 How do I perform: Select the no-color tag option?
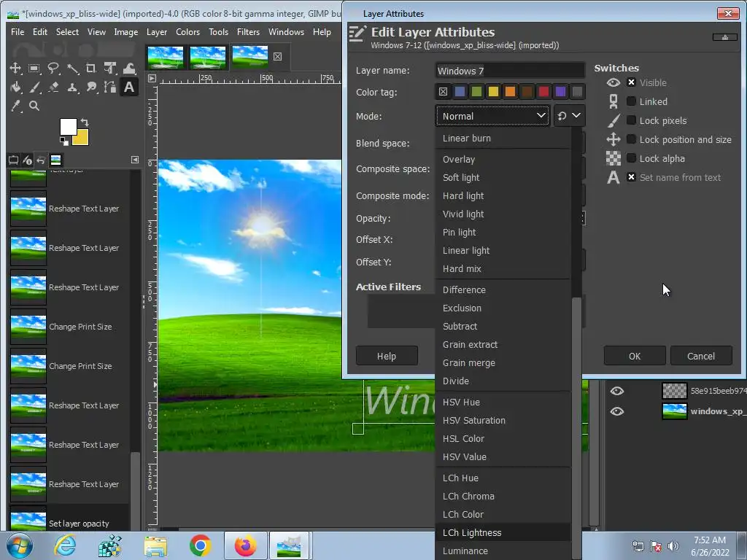(x=443, y=91)
